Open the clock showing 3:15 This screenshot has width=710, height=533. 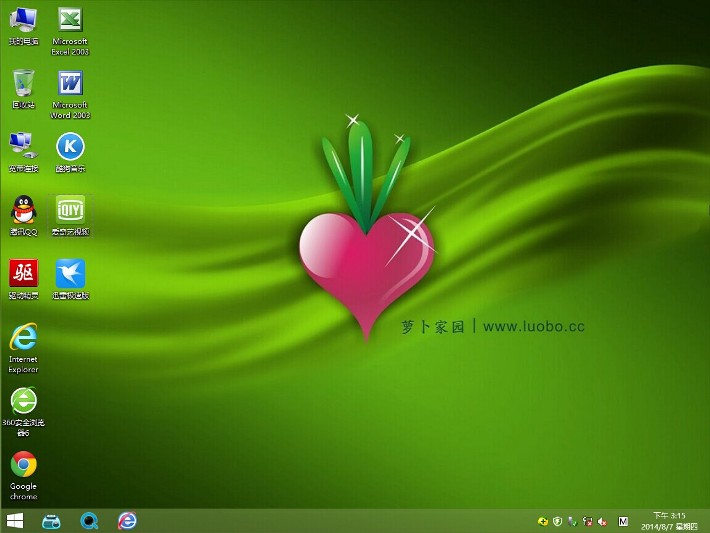click(669, 516)
